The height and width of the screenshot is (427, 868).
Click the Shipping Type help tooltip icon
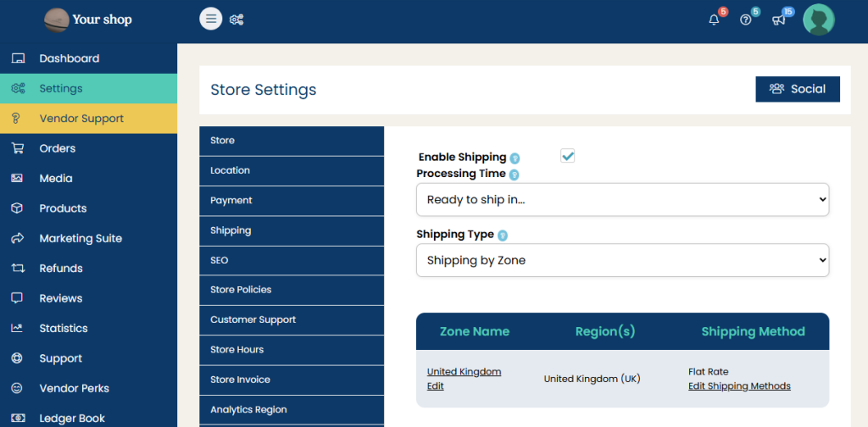pos(503,236)
